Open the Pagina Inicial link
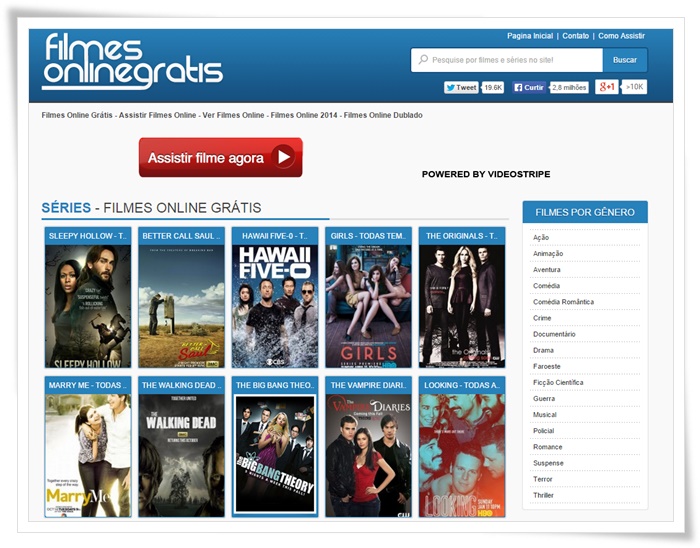The image size is (700, 548). pyautogui.click(x=529, y=36)
